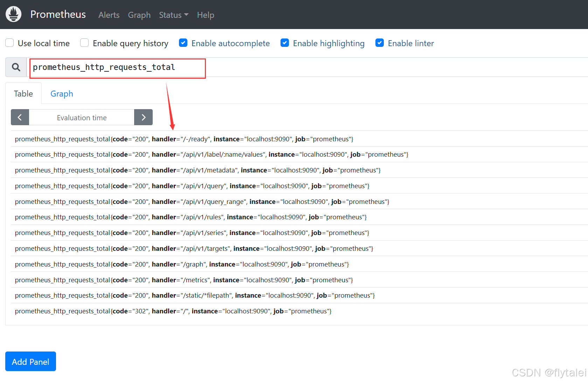The image size is (588, 383).
Task: Select the row with handler /metrics
Action: click(x=299, y=280)
